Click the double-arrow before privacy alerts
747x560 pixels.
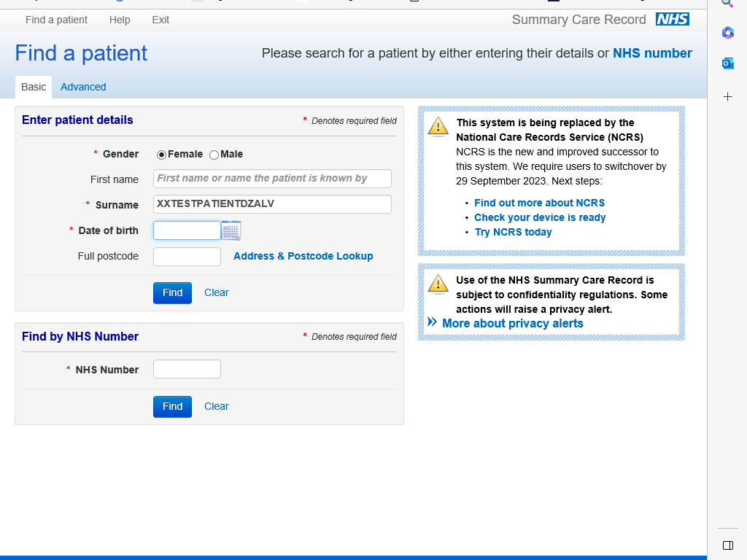click(432, 322)
